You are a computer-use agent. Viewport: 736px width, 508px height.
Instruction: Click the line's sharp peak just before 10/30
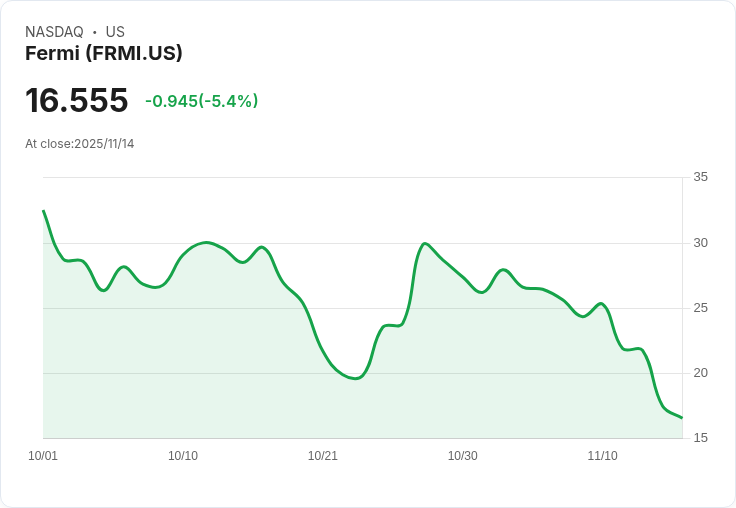(425, 243)
